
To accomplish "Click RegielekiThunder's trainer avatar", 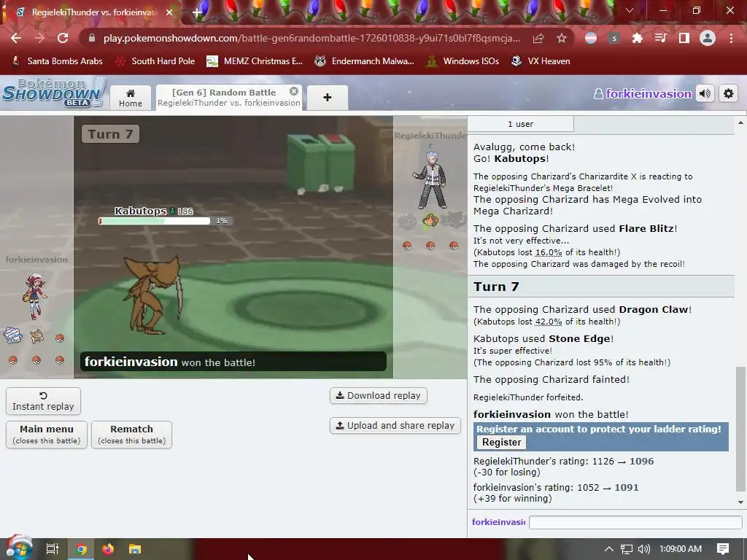I will click(x=430, y=181).
